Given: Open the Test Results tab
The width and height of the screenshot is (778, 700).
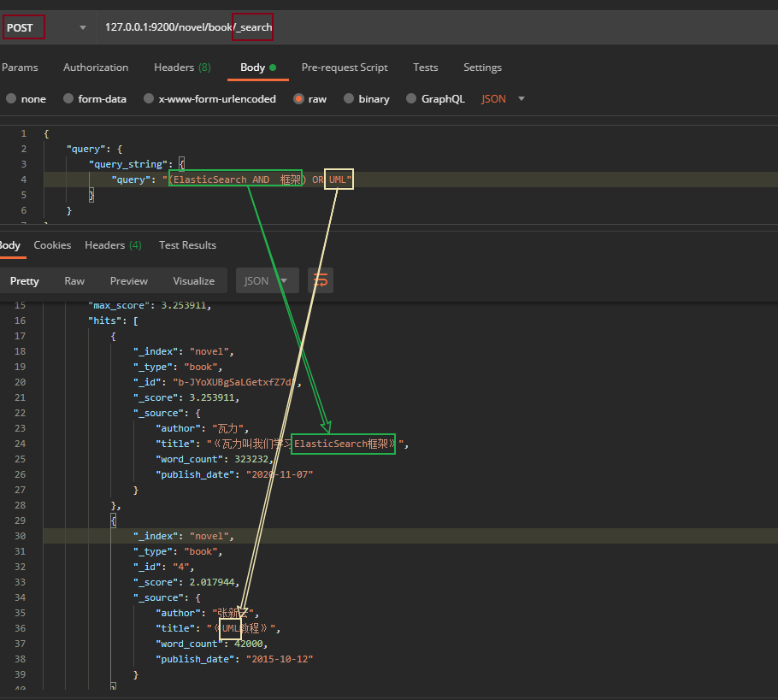Looking at the screenshot, I should point(187,245).
